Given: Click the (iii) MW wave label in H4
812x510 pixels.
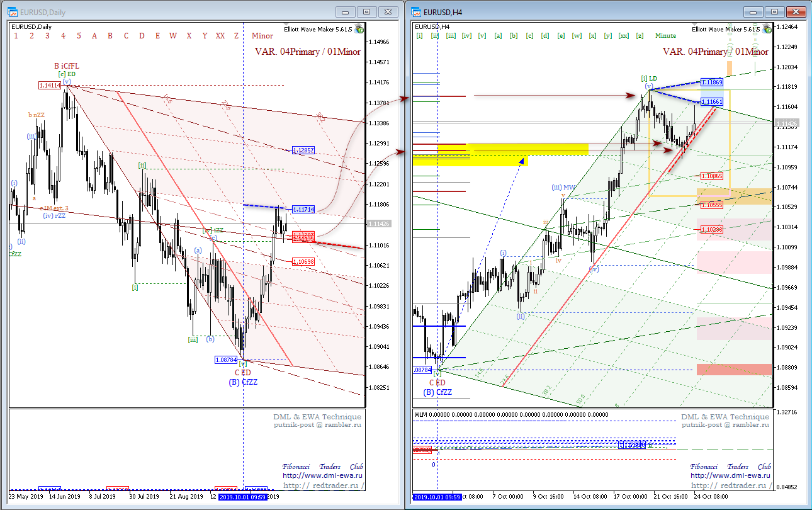Looking at the screenshot, I should tap(564, 187).
